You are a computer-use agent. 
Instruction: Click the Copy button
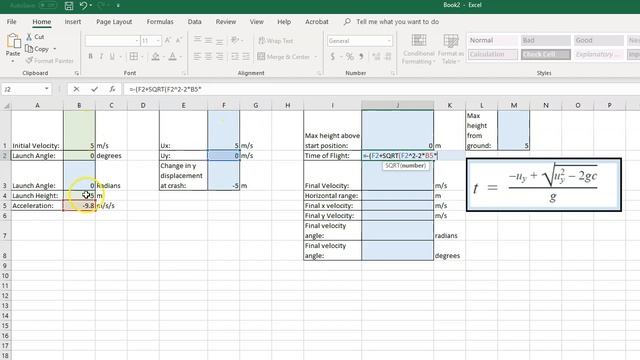37,49
